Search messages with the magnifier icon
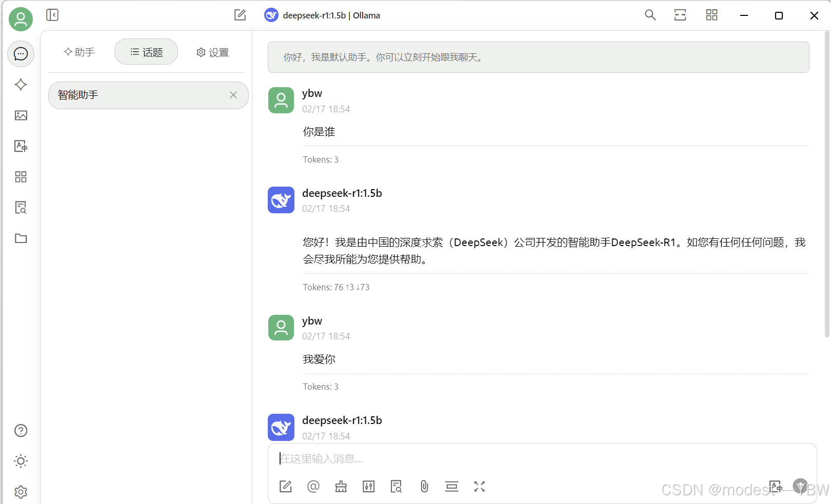Image resolution: width=831 pixels, height=504 pixels. pyautogui.click(x=650, y=15)
